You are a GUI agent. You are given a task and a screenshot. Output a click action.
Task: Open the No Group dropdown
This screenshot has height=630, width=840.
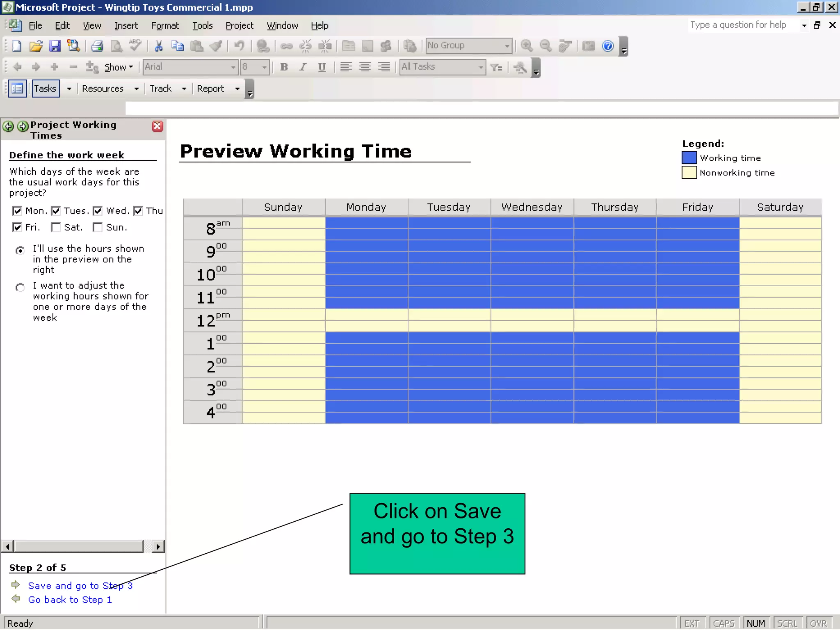tap(507, 46)
